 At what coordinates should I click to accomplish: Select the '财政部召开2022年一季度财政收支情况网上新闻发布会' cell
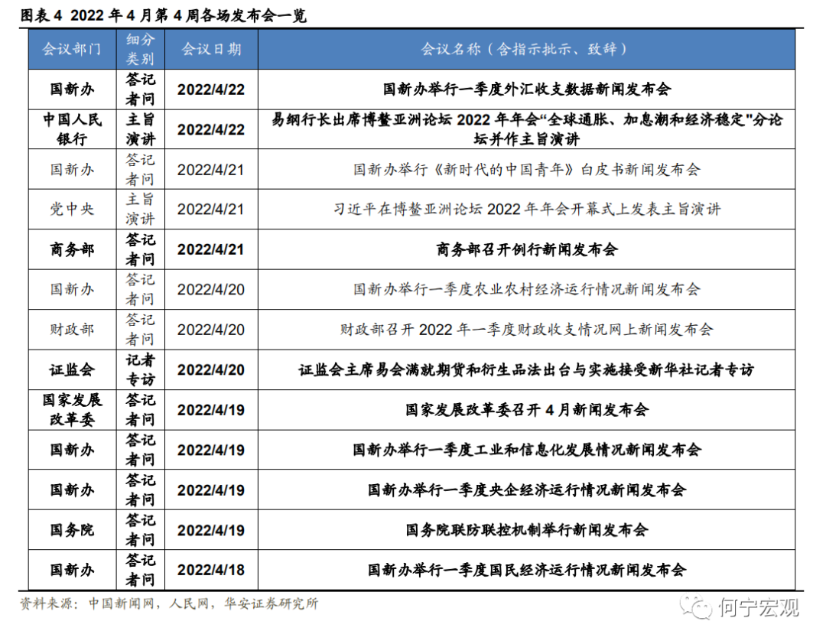pyautogui.click(x=526, y=330)
